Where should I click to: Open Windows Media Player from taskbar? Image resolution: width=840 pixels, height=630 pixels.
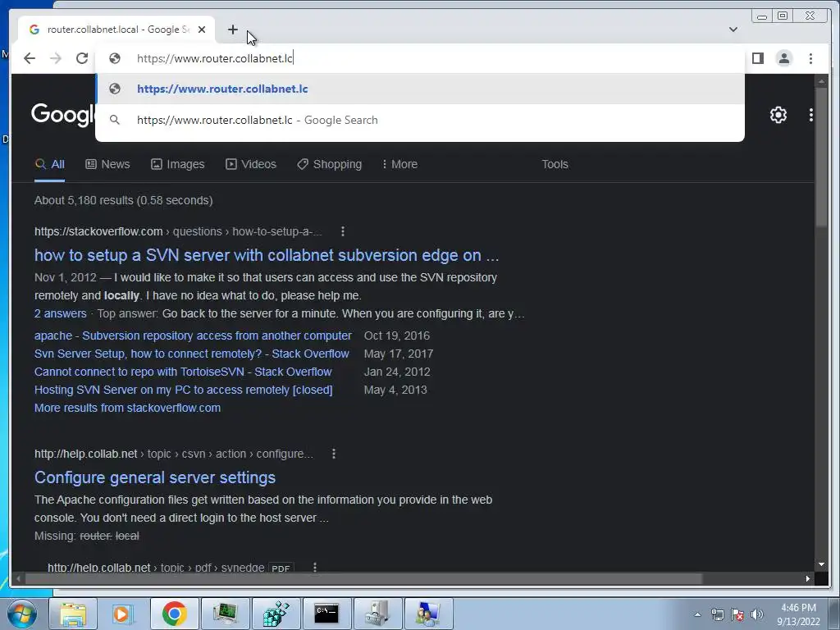(x=123, y=614)
